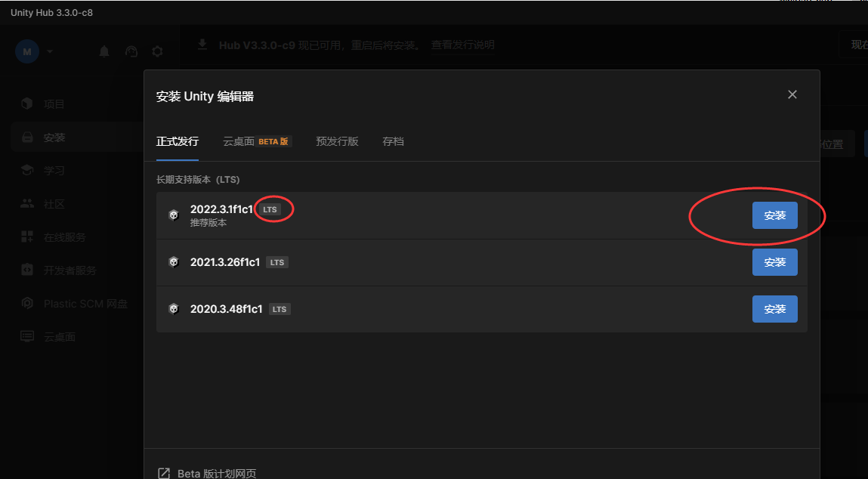
Task: Click the Unity icon beside 2020.3.48f1c1
Action: pos(174,309)
